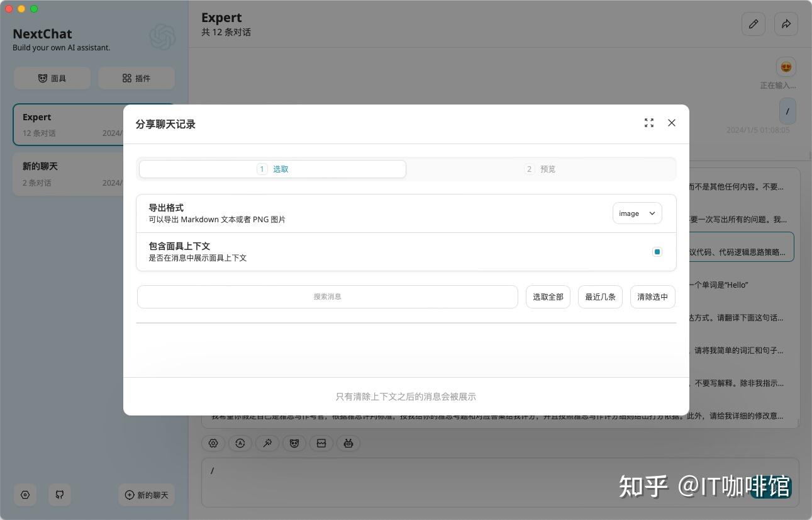The height and width of the screenshot is (520, 812).
Task: Click the share icon in the top right
Action: coord(786,24)
